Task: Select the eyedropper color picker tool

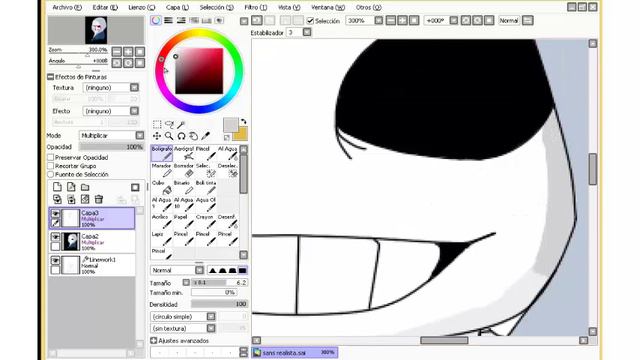Action: pos(206,136)
